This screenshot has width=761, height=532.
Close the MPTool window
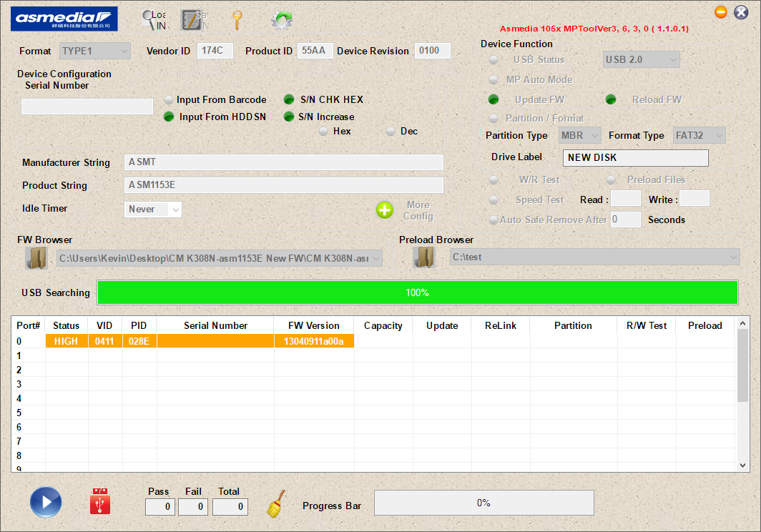[741, 12]
